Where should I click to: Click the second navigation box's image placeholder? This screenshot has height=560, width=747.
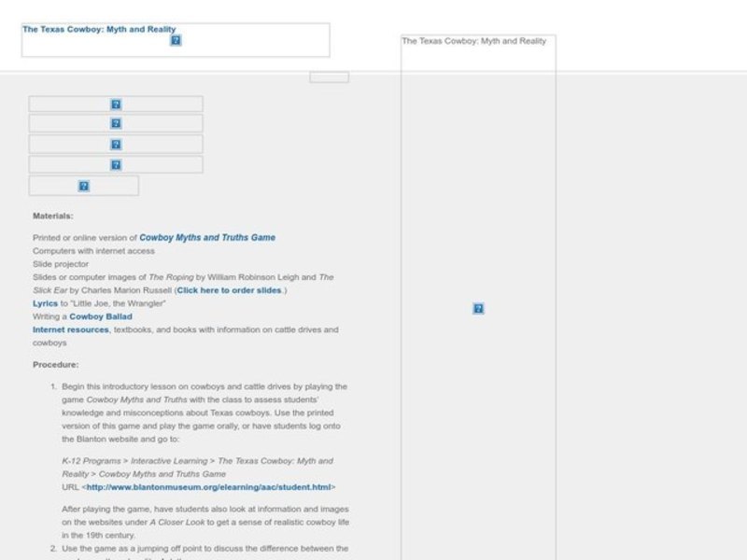pyautogui.click(x=116, y=123)
